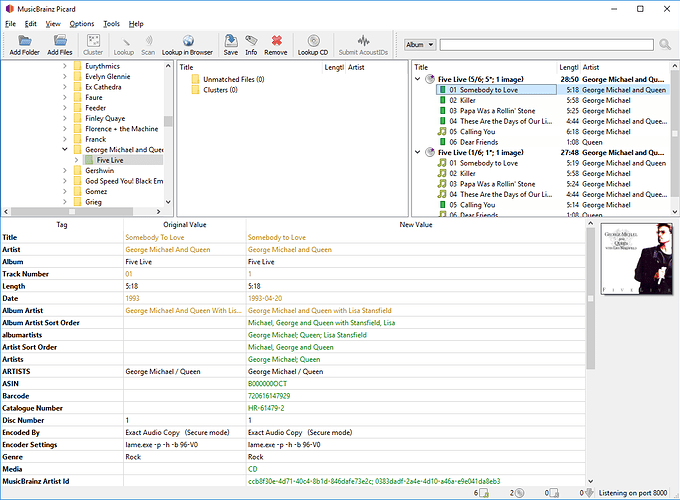
Task: Expand the Finley Quaye folder
Action: click(x=65, y=118)
